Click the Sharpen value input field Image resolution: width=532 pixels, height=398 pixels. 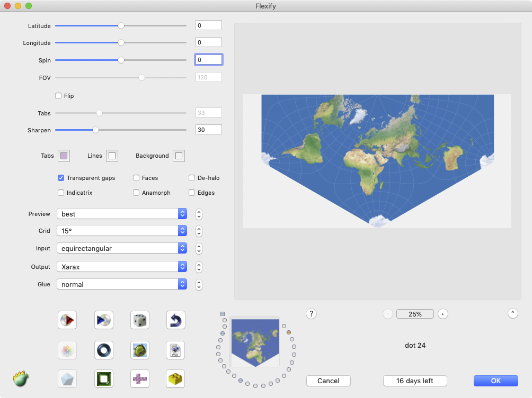tap(208, 130)
